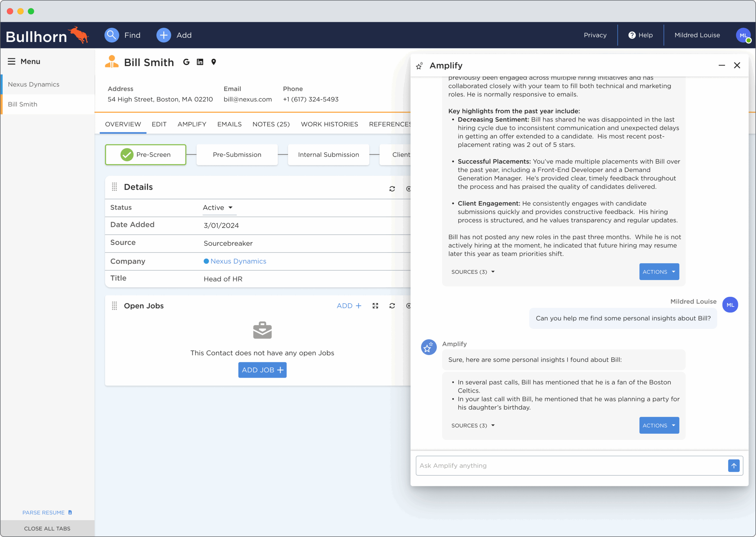Expand the Open Jobs card fullscreen
This screenshot has width=756, height=537.
pos(375,306)
